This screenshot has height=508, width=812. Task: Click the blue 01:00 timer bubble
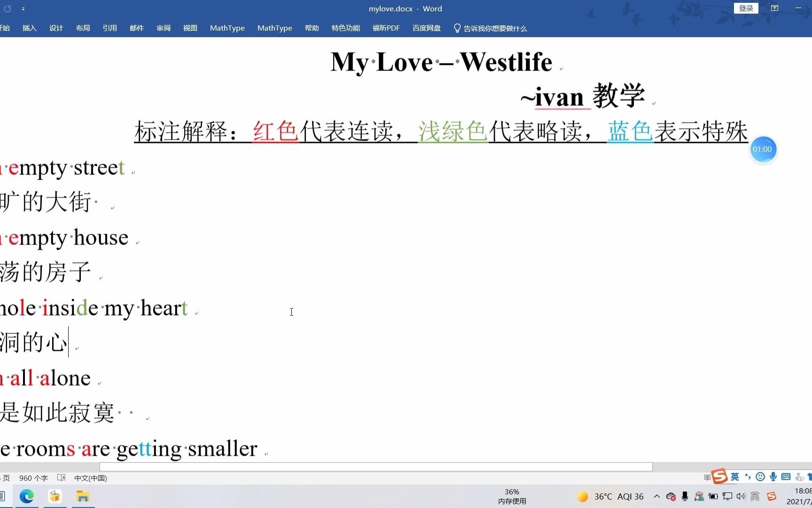pyautogui.click(x=762, y=150)
